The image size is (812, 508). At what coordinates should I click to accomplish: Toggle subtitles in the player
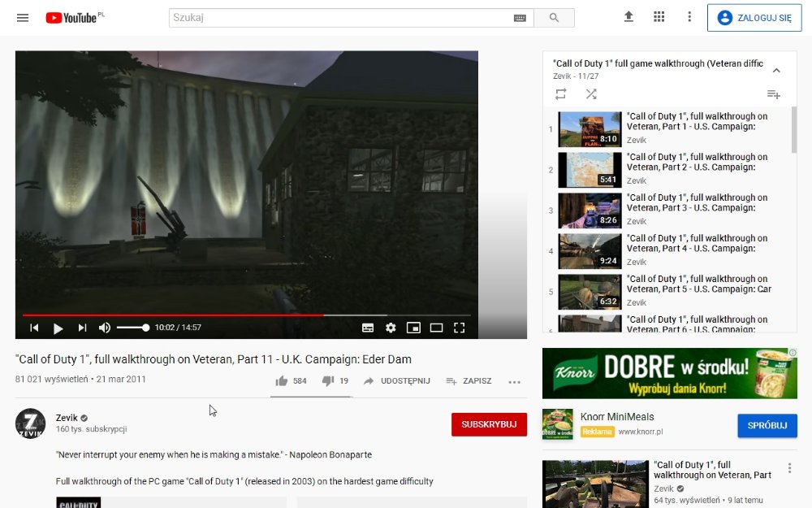point(368,328)
